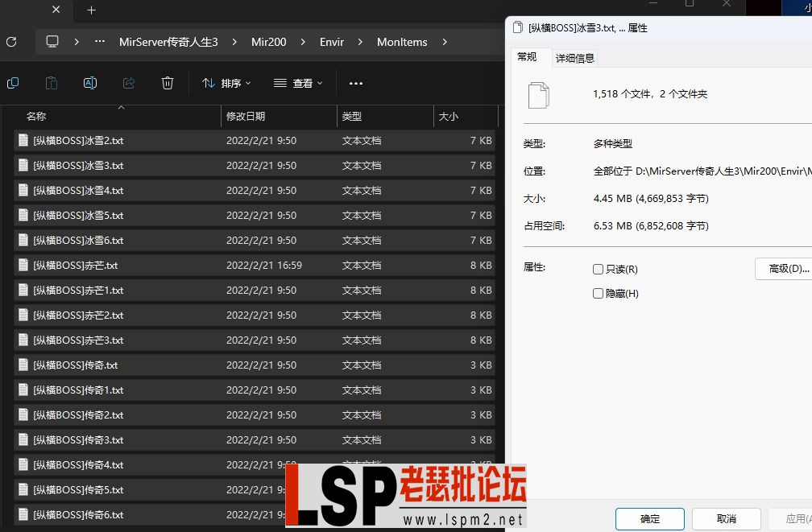Click the Paste icon
This screenshot has height=532, width=812.
(x=51, y=83)
